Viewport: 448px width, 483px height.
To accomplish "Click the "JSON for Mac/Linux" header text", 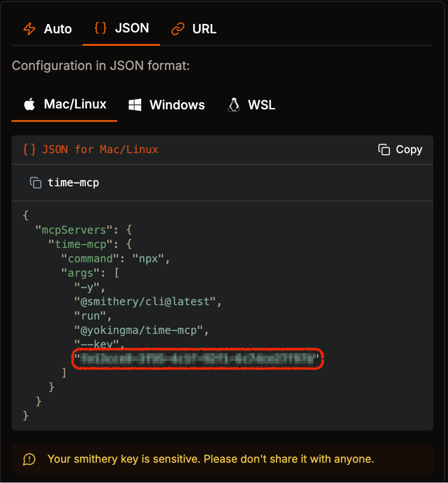I will [100, 150].
